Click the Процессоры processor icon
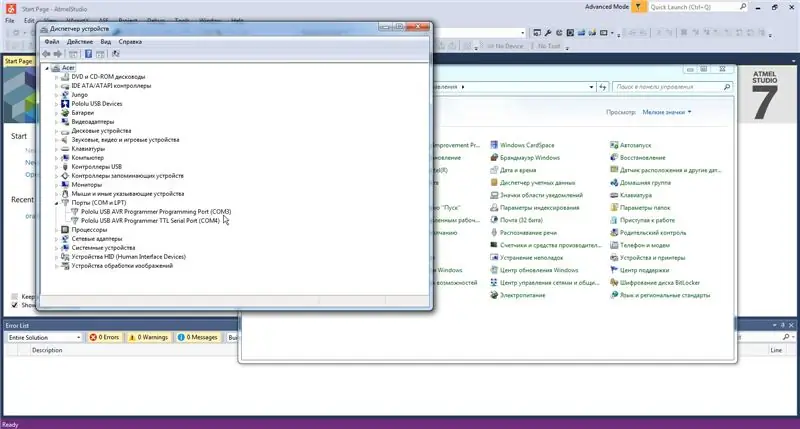 (x=65, y=230)
